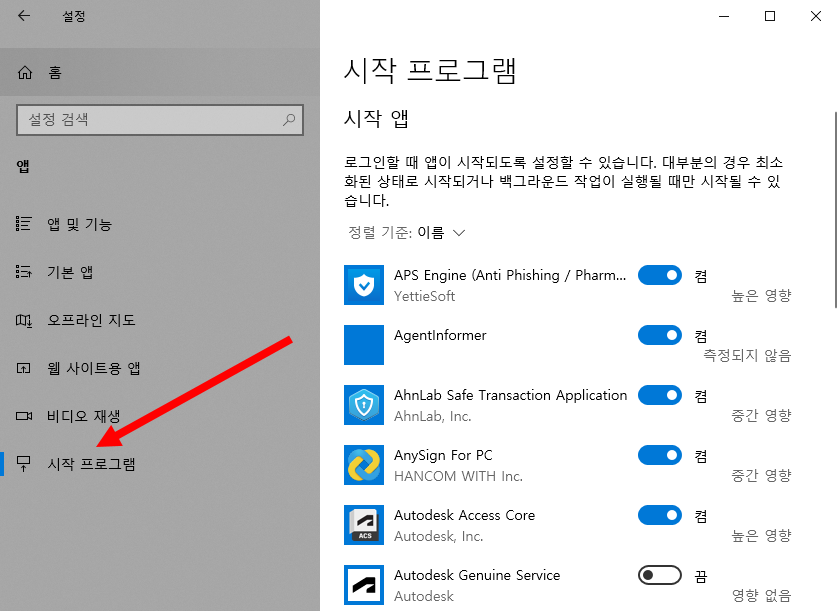The image size is (839, 611).
Task: Go to 기본 앱 settings page
Action: 159,272
